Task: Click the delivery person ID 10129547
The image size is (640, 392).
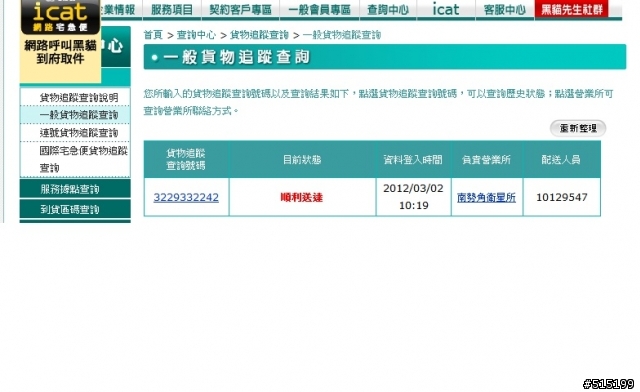Action: click(562, 198)
